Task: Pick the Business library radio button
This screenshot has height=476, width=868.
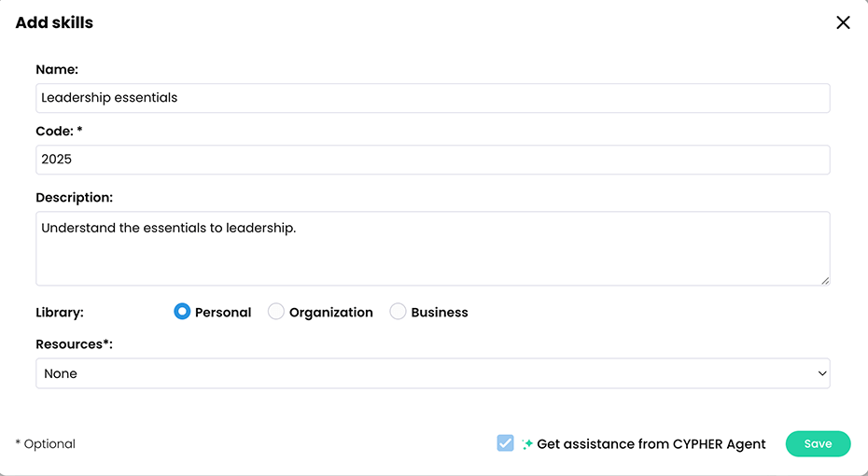Action: click(398, 312)
